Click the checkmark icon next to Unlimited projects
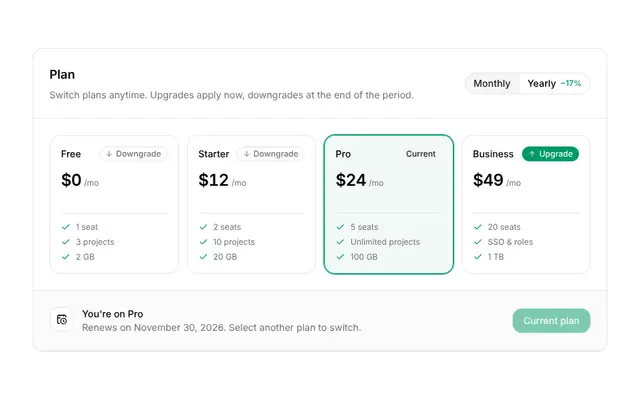The image size is (640, 400). 340,242
